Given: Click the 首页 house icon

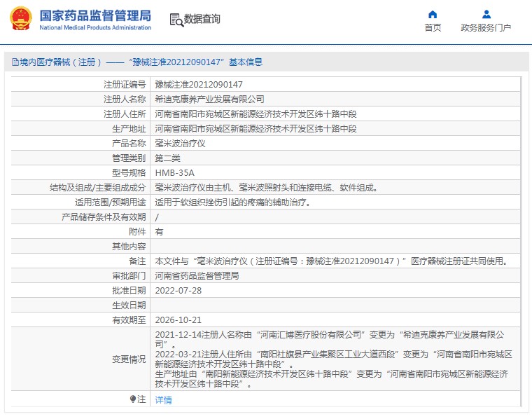Looking at the screenshot, I should 433,14.
